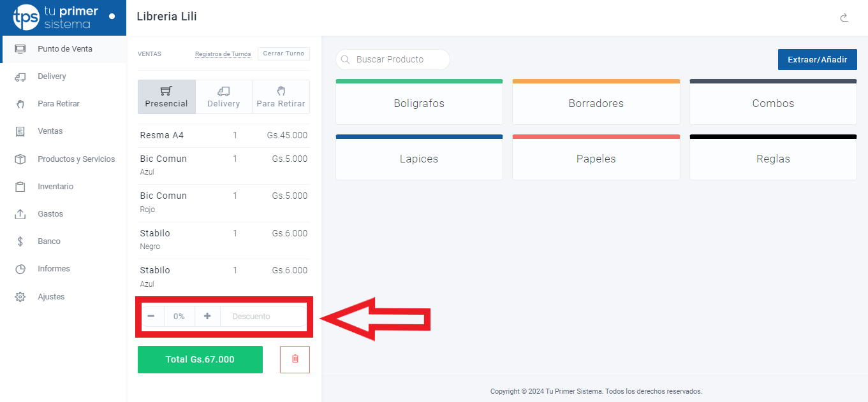Select the Presencial sale mode

(166, 97)
